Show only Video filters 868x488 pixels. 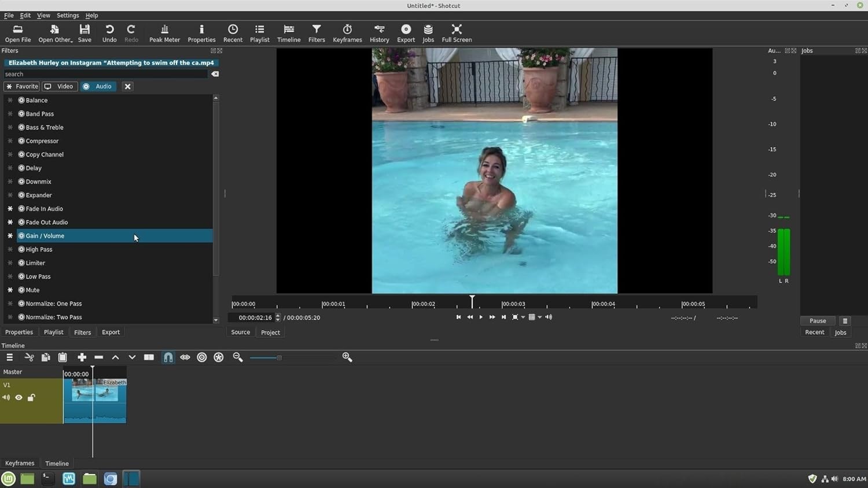(60, 86)
